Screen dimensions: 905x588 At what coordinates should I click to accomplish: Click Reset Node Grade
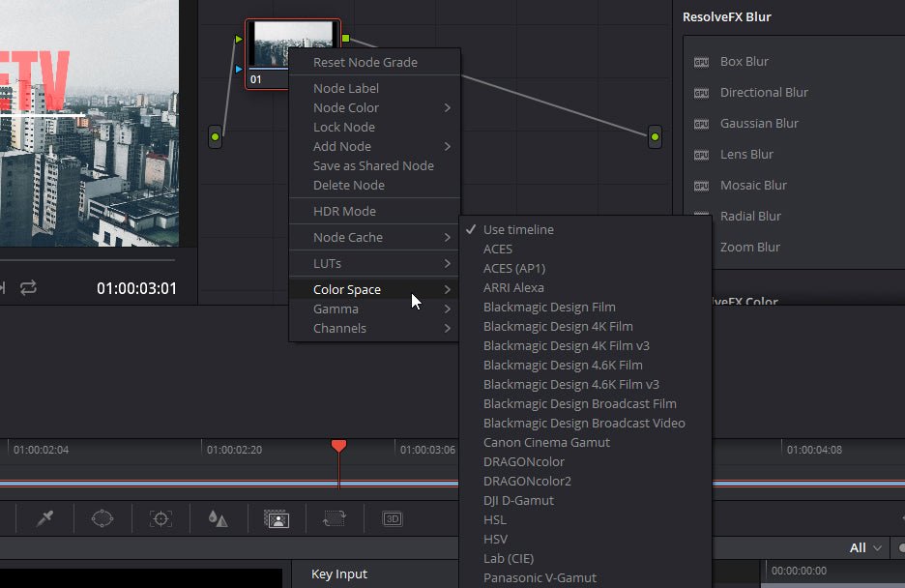[374, 62]
